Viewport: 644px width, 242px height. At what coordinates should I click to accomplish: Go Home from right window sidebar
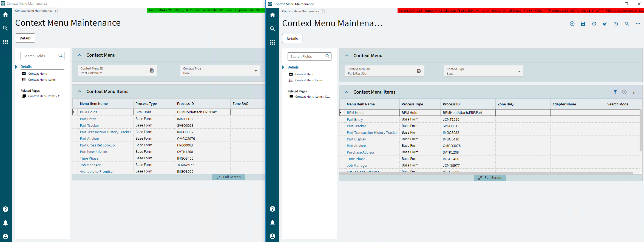coord(273,15)
